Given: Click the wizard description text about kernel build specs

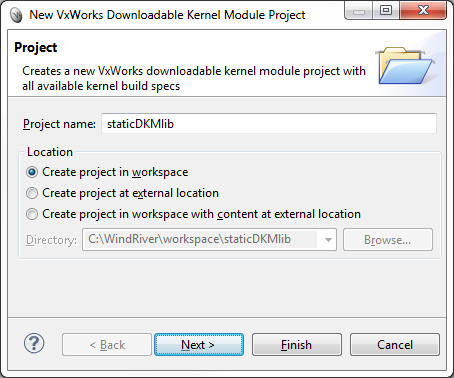Looking at the screenshot, I should (194, 78).
